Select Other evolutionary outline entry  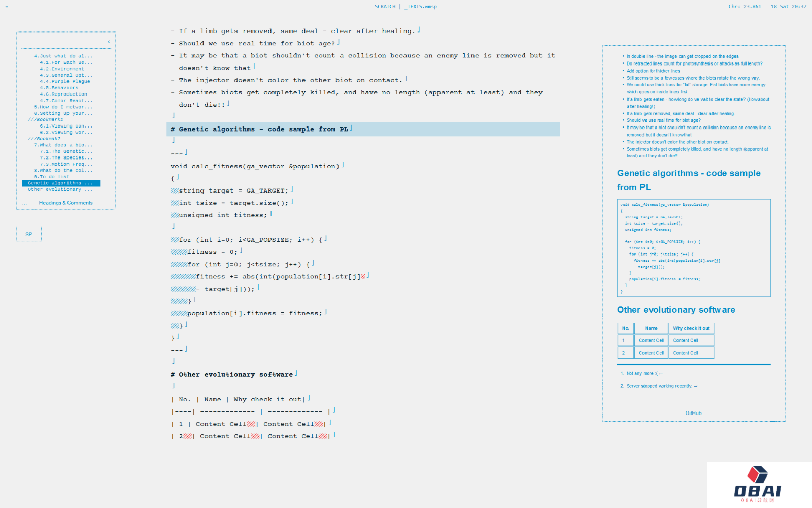tap(60, 189)
